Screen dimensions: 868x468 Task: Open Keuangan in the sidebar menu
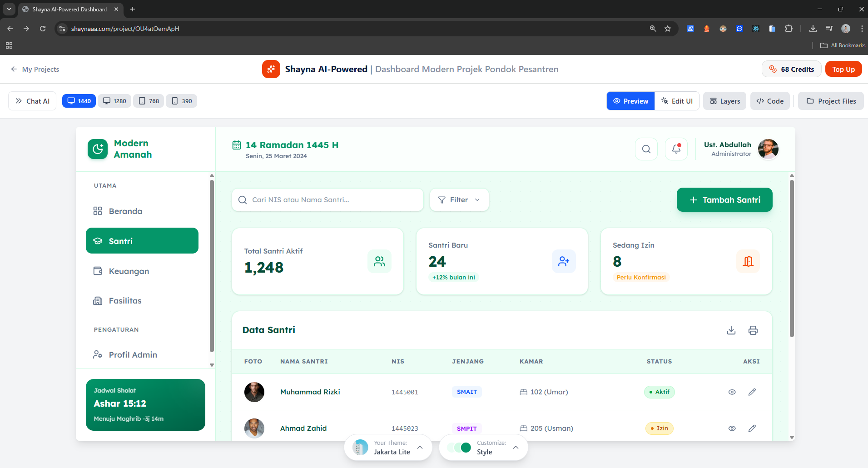(129, 271)
